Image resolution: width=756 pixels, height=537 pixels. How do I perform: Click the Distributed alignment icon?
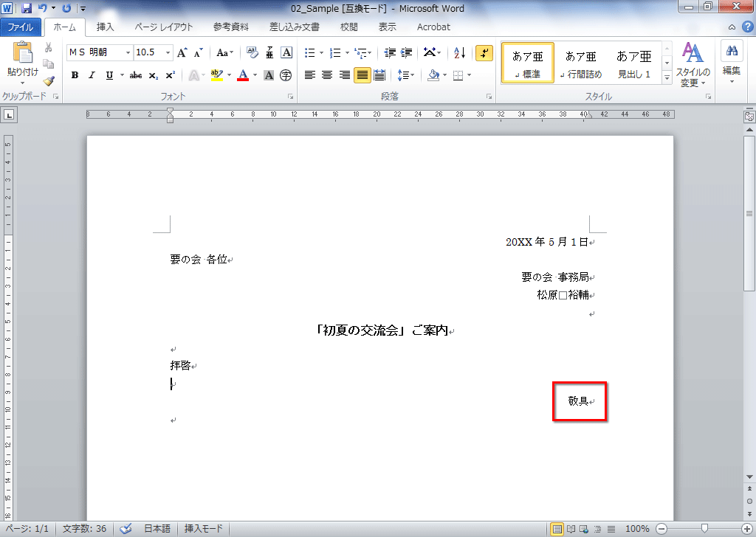coord(379,75)
